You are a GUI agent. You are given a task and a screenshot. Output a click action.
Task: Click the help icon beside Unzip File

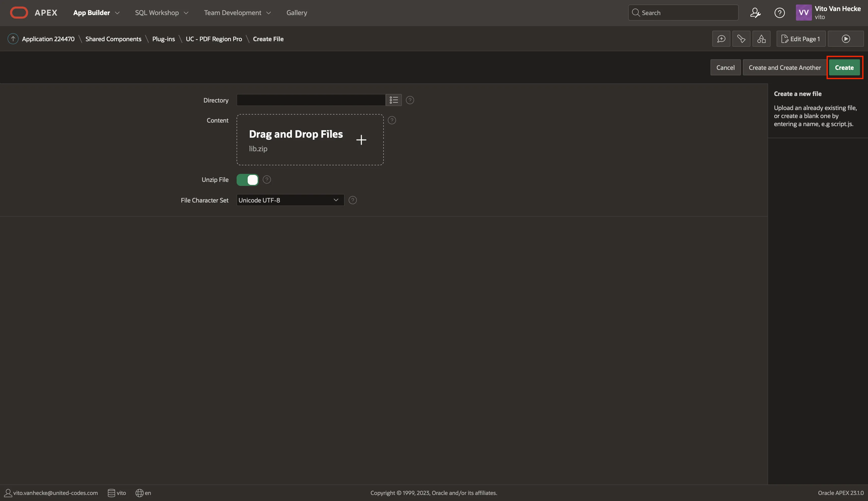tap(266, 180)
